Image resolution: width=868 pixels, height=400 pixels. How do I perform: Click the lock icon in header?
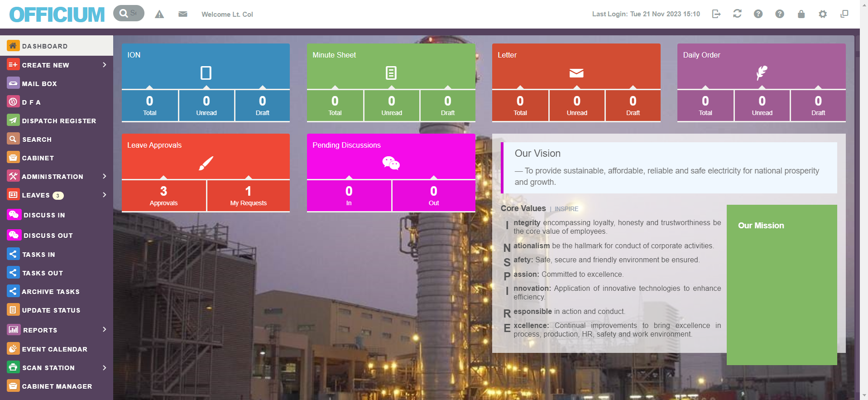[x=801, y=14]
